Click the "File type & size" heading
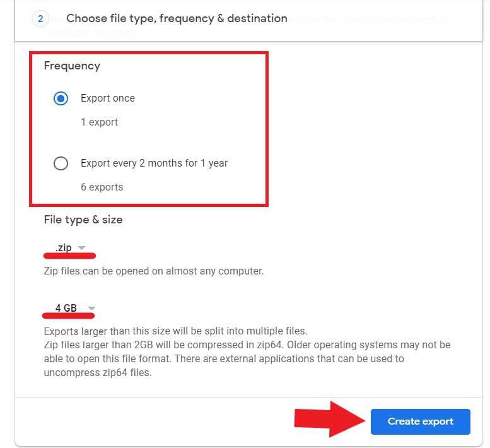The height and width of the screenshot is (448, 490). point(83,220)
